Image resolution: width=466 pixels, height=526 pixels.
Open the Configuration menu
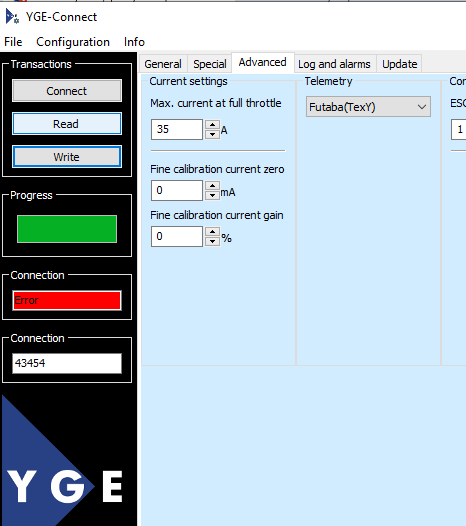coord(73,42)
